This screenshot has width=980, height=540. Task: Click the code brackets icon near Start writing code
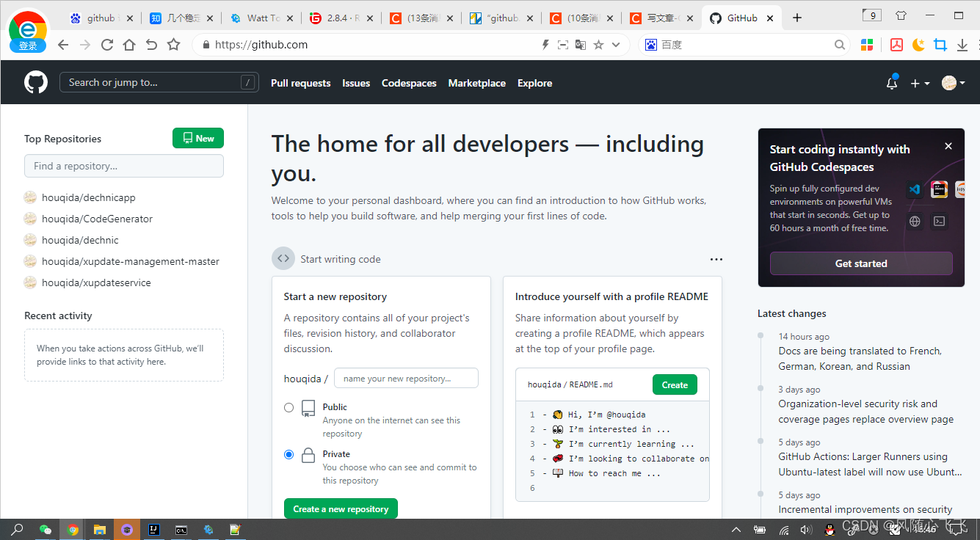tap(283, 258)
